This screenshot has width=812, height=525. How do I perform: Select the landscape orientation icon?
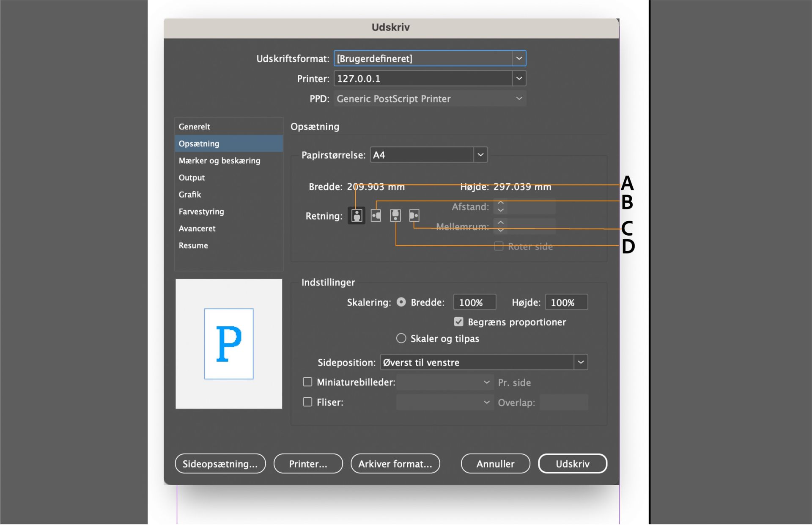click(x=376, y=216)
